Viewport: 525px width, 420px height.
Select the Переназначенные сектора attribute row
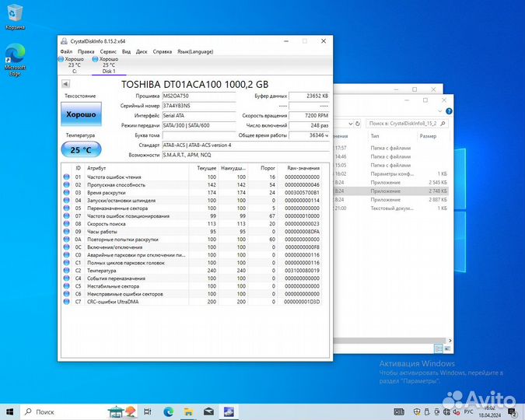[x=191, y=208]
